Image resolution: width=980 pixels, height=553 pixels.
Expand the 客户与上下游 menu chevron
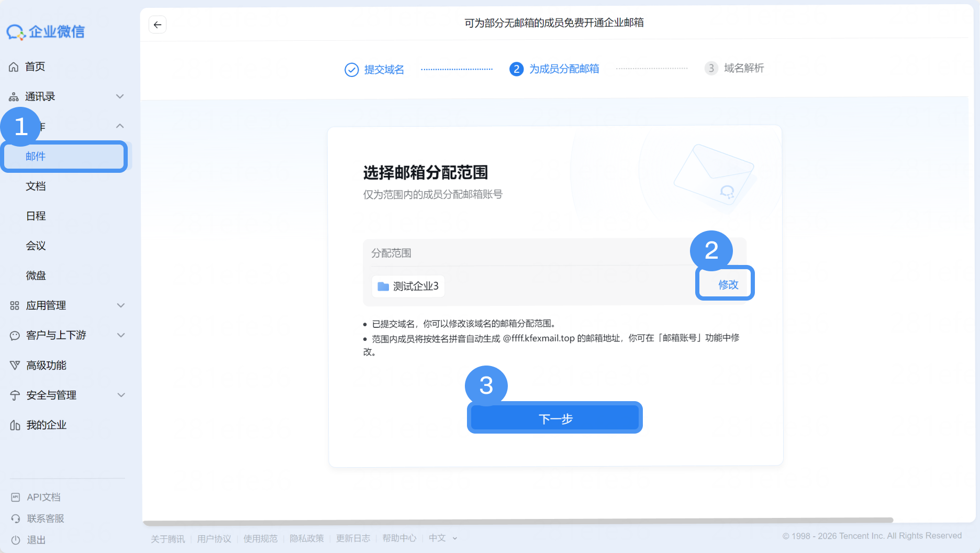click(x=121, y=335)
